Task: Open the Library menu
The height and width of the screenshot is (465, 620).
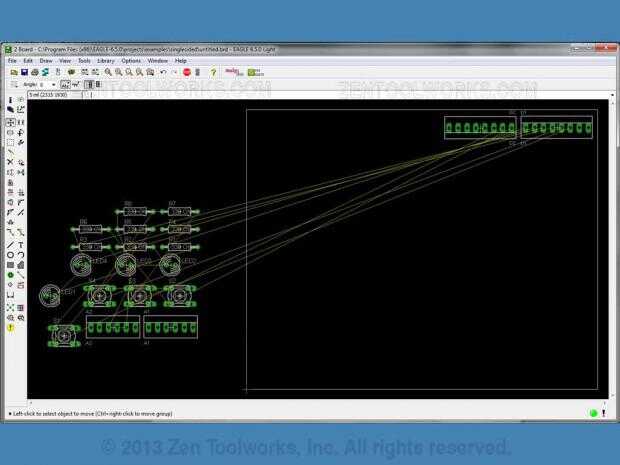Action: coord(106,60)
